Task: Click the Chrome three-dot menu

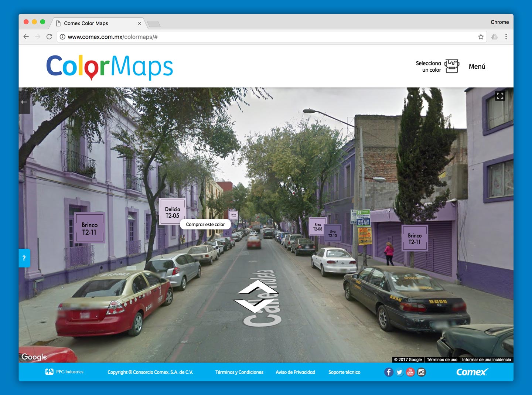Action: pyautogui.click(x=506, y=37)
